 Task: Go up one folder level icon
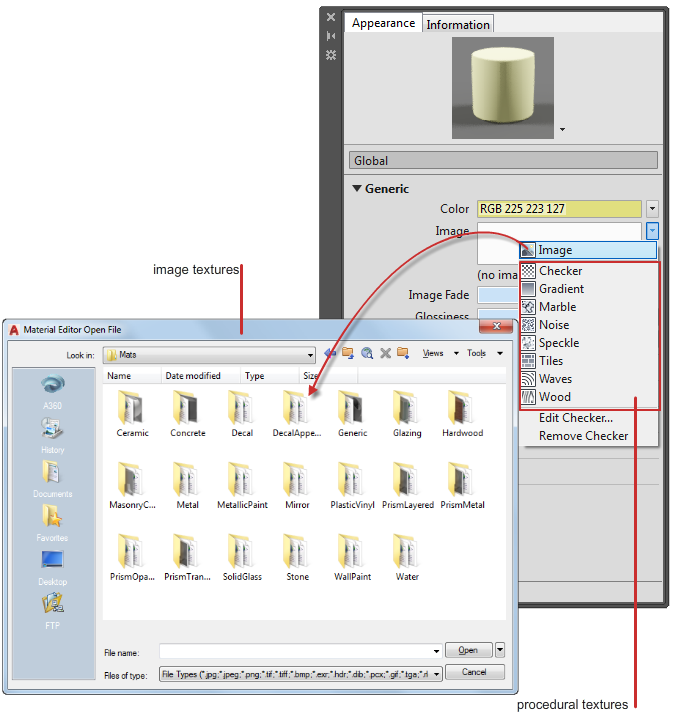348,353
